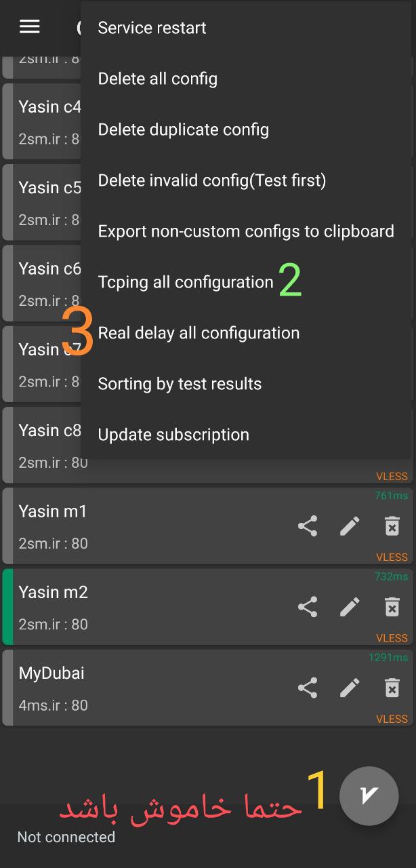The height and width of the screenshot is (868, 416).
Task: Edit the Yasin m1 config
Action: tap(350, 526)
